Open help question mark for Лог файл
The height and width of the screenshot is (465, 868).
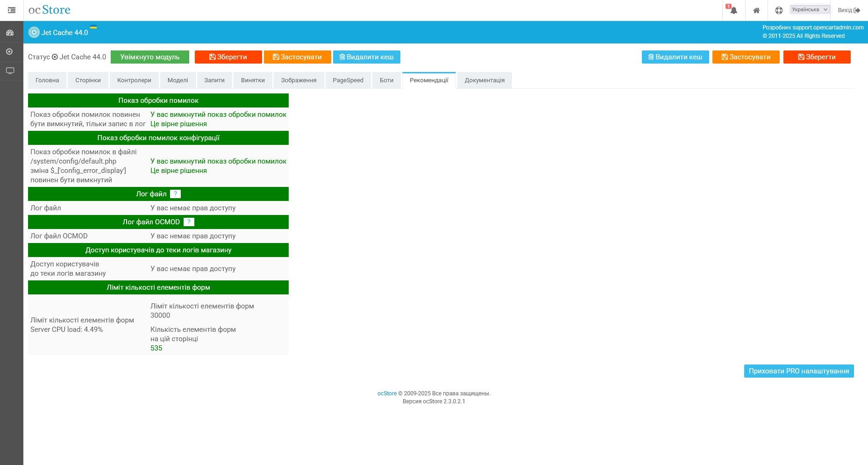coord(175,194)
